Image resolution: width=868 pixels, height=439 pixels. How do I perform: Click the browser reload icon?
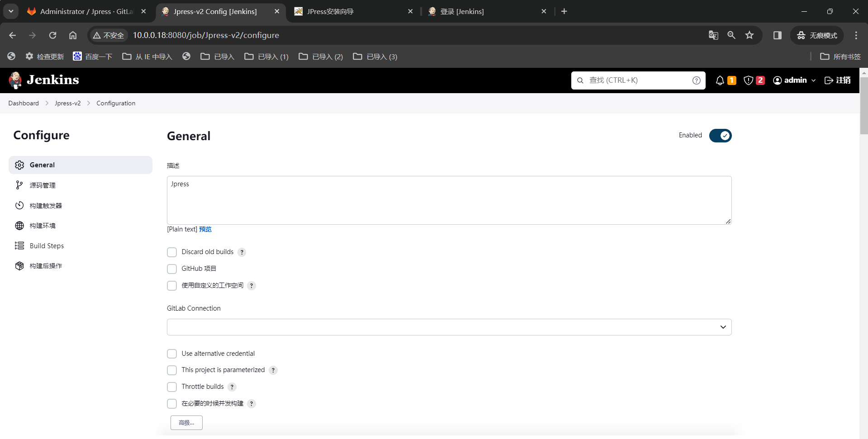click(x=52, y=35)
